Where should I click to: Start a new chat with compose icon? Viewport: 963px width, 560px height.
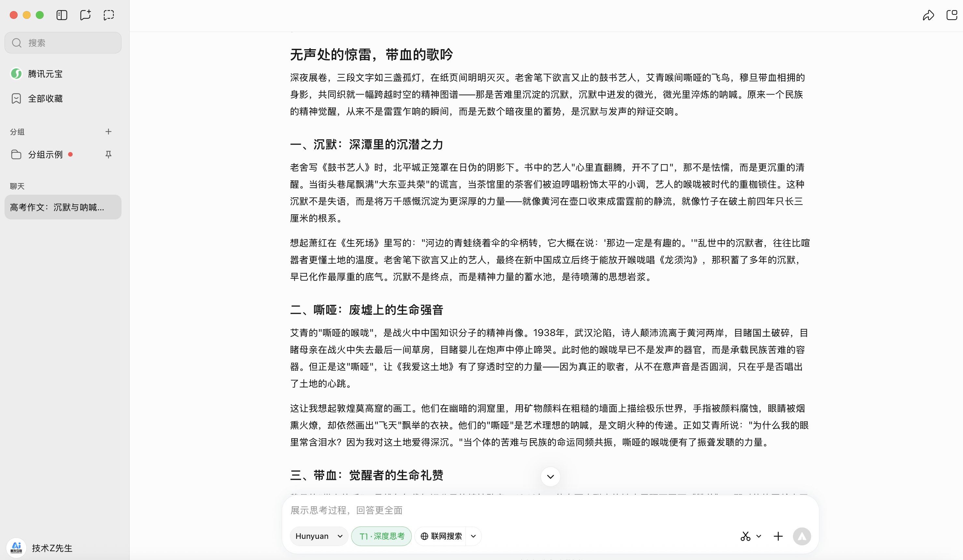[x=85, y=15]
